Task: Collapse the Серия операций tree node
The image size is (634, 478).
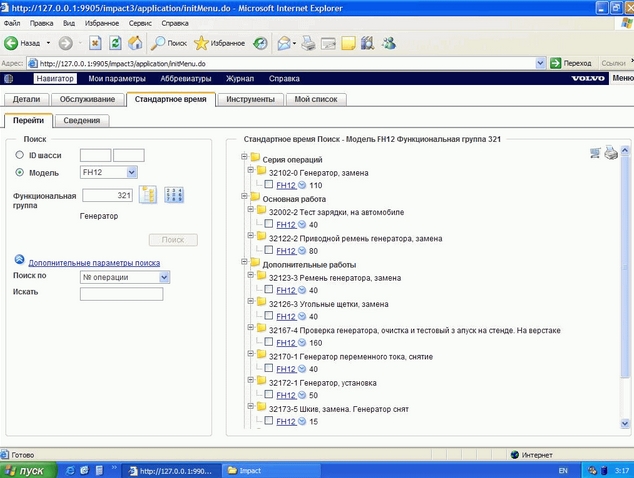Action: (x=244, y=156)
